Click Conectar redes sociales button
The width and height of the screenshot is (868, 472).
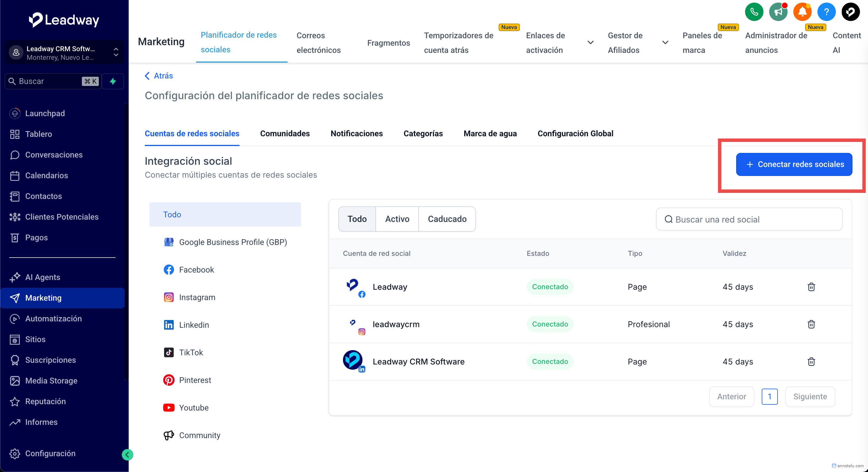click(x=794, y=164)
